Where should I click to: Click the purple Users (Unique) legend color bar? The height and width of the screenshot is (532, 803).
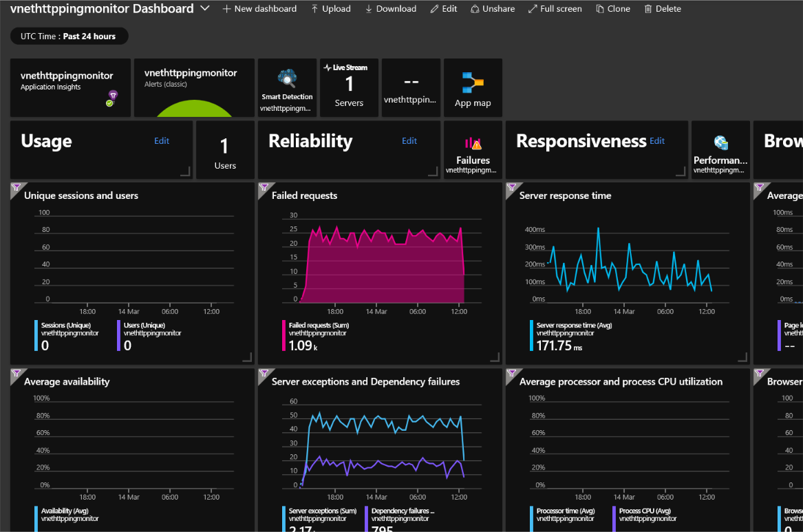click(x=119, y=336)
